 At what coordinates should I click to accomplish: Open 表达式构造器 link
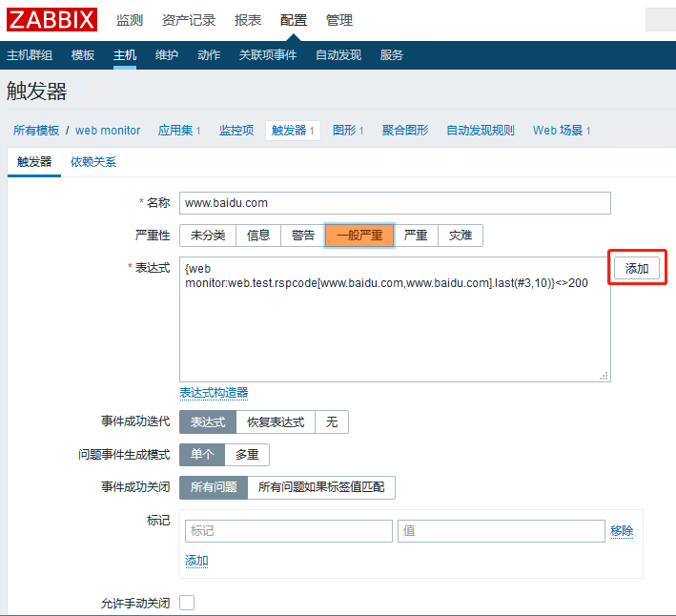point(214,393)
